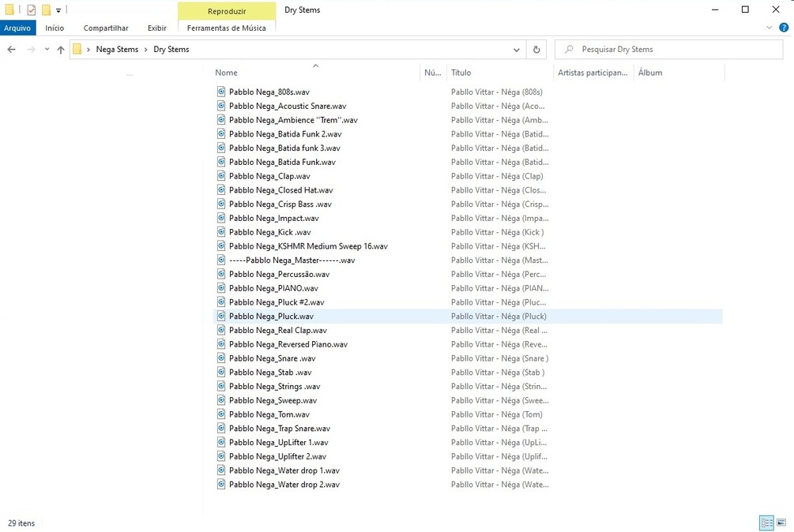Click the file icon beside Pabblo Nega_Clap.wav
Image resolution: width=794 pixels, height=532 pixels.
pyautogui.click(x=220, y=176)
